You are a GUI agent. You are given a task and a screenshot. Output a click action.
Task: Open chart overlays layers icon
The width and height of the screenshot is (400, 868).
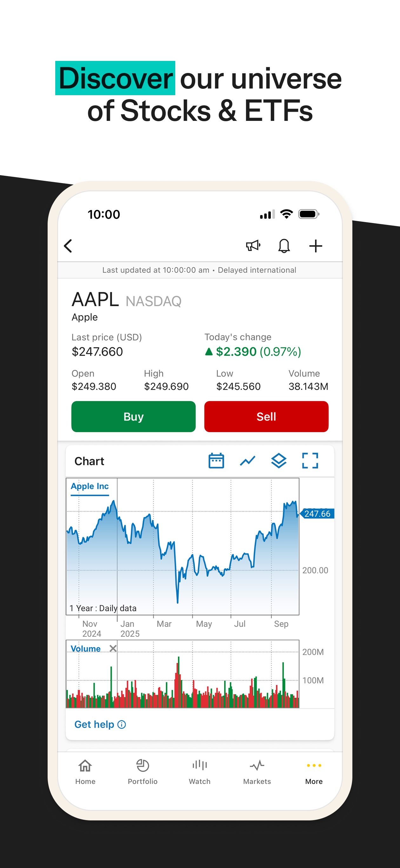279,461
